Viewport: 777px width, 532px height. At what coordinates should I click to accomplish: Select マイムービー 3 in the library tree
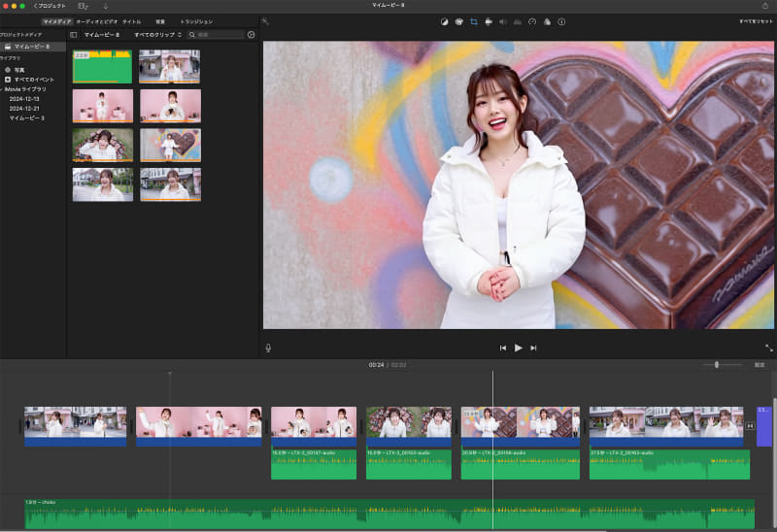point(27,117)
